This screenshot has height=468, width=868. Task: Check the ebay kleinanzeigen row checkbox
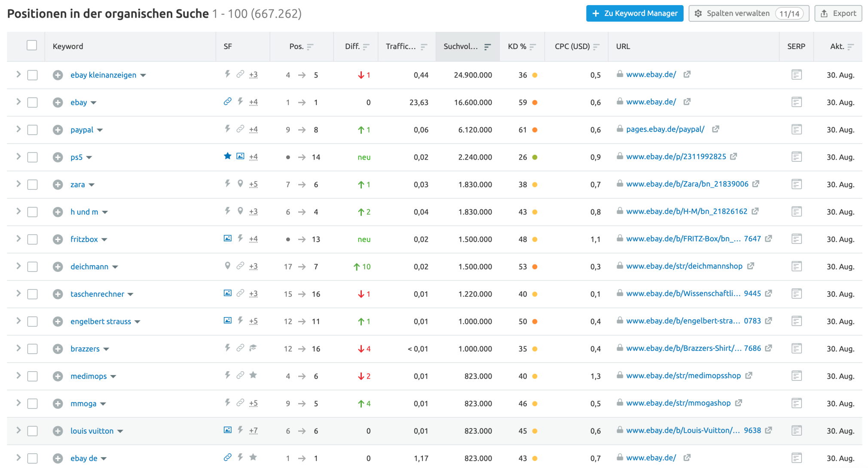[x=32, y=75]
